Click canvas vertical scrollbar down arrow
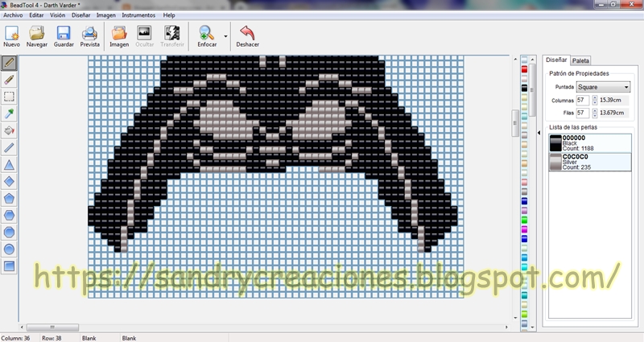Image resolution: width=644 pixels, height=342 pixels. (x=515, y=318)
